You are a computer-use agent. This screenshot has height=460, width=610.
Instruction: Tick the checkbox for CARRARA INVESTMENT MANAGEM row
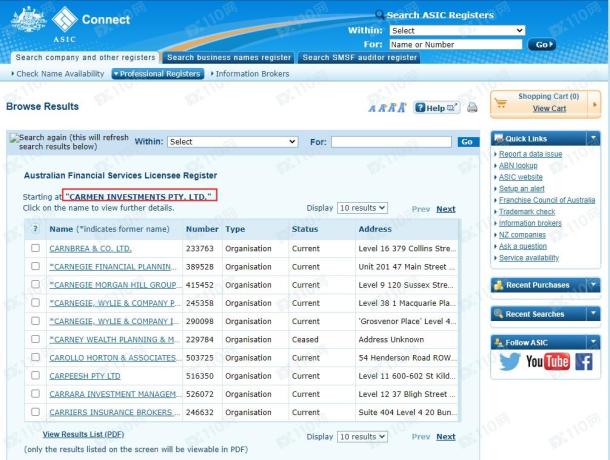point(35,393)
